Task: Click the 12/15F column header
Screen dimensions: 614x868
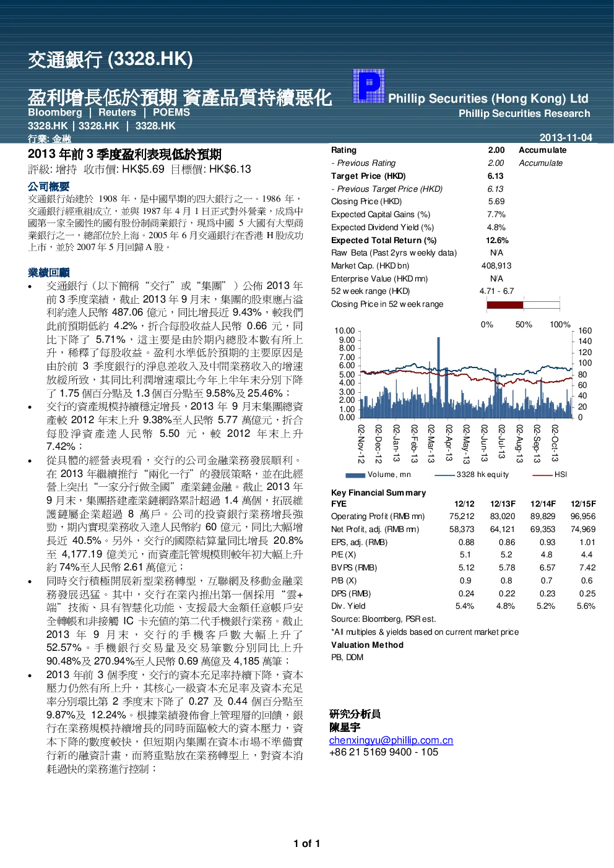Action: pos(583,504)
